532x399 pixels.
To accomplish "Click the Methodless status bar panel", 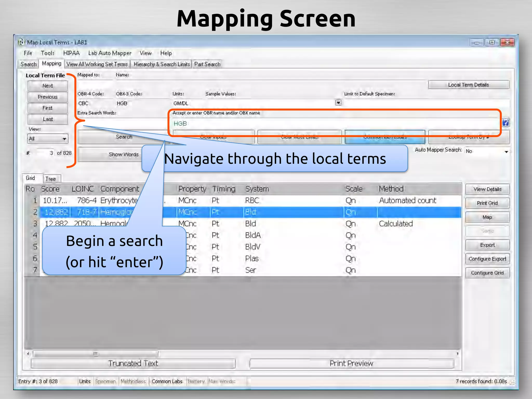I will click(x=133, y=381).
